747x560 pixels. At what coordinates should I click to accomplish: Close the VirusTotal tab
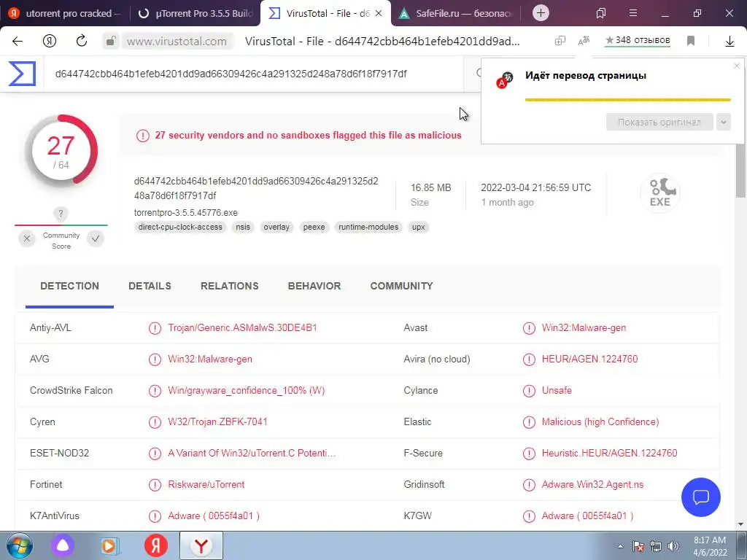[x=379, y=13]
